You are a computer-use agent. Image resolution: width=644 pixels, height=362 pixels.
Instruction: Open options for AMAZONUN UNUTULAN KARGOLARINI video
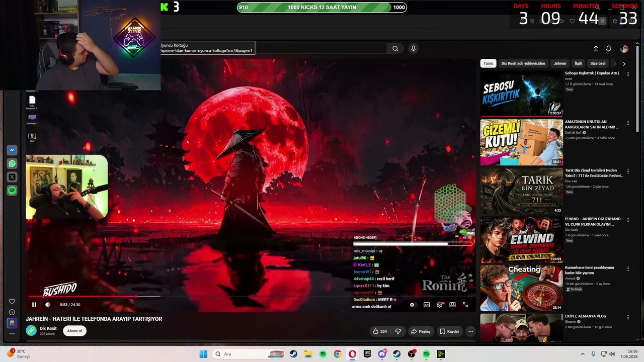(x=628, y=123)
